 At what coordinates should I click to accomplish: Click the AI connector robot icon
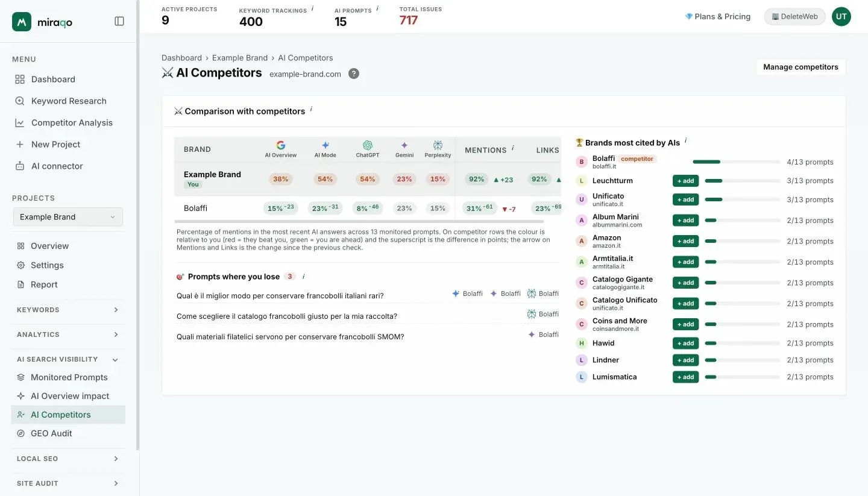[x=20, y=166]
